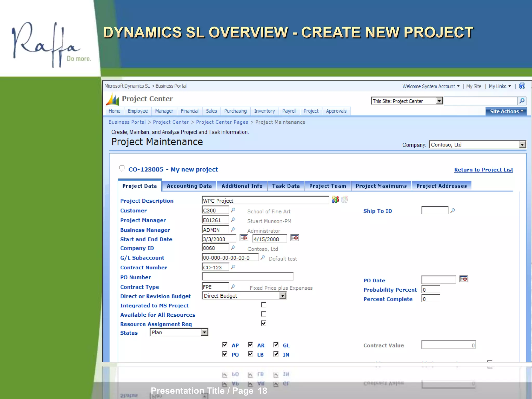The width and height of the screenshot is (532, 399).
Task: Expand the Status dropdown set to Plan
Action: 204,332
